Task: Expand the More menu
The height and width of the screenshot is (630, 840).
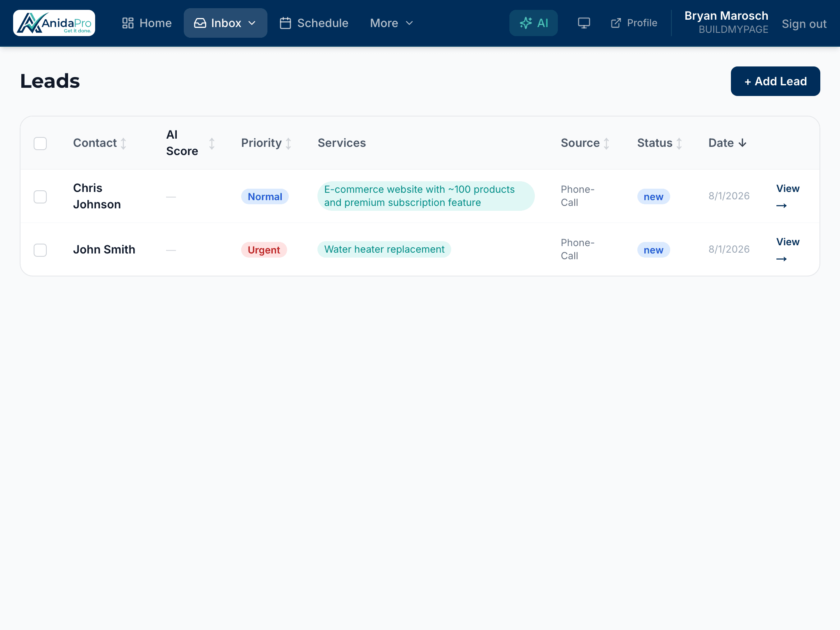Action: click(x=391, y=23)
